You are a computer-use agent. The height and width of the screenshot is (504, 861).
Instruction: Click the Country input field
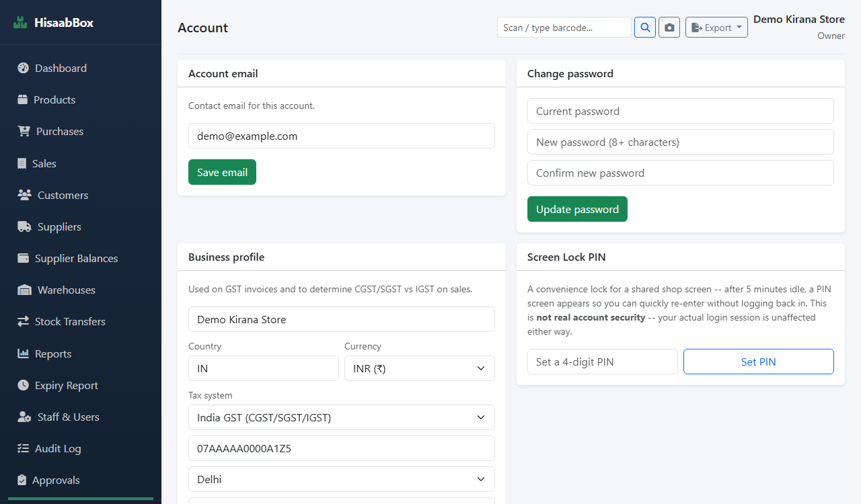pos(264,368)
